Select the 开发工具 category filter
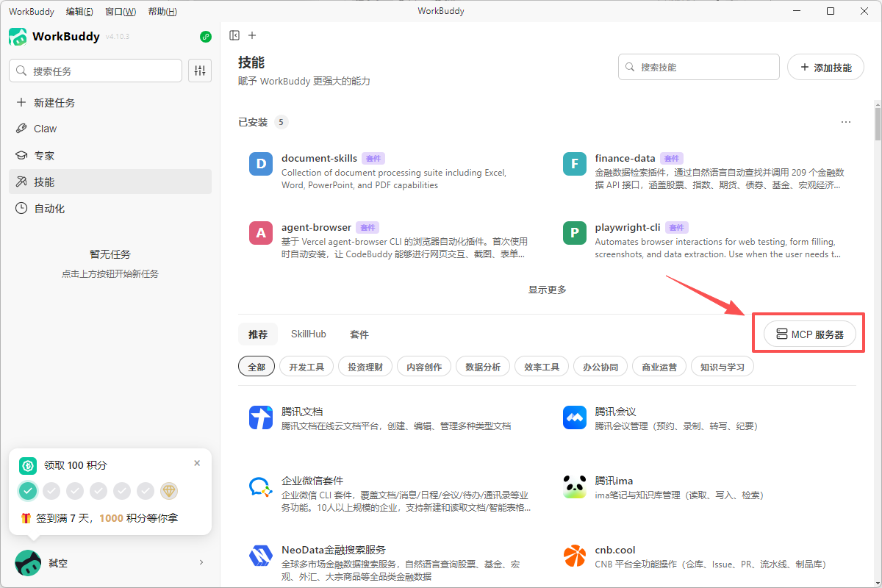 pos(306,367)
